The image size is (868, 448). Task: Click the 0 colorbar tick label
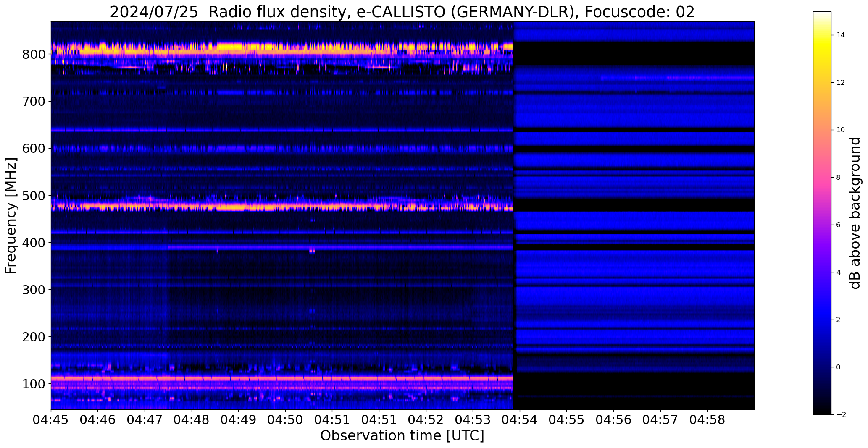coord(838,367)
